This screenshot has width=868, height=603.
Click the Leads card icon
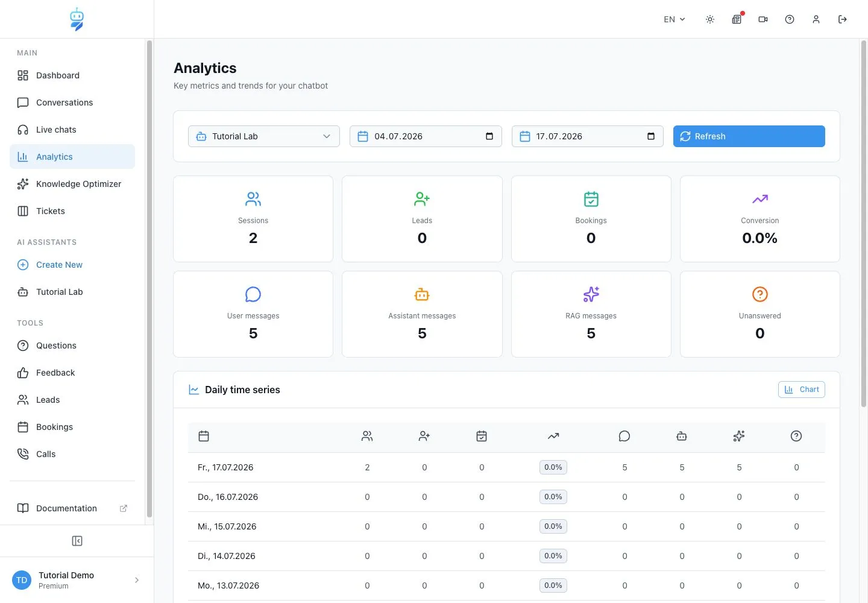pos(422,199)
